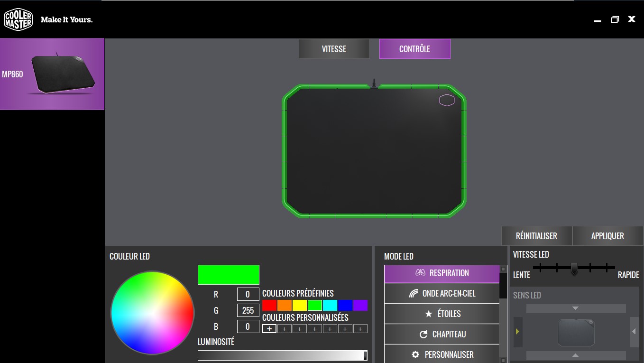
Task: Click the hexagon logo on the mousepad preview
Action: coord(447,100)
